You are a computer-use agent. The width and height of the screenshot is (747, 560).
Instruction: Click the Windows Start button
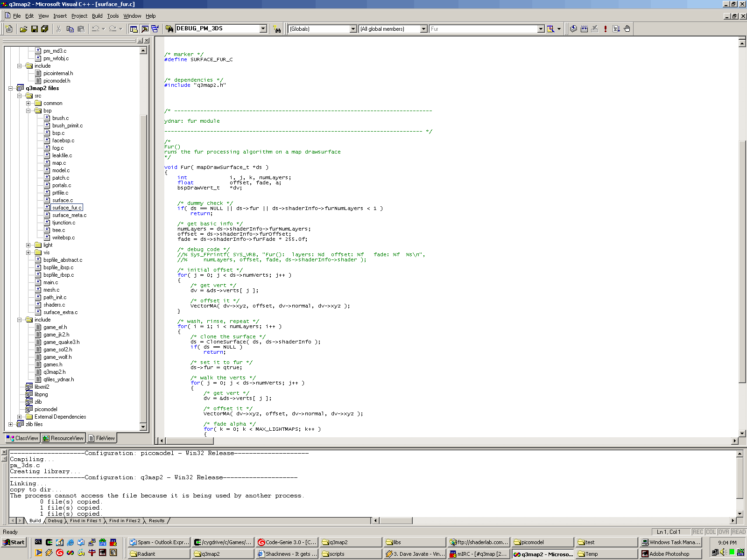pyautogui.click(x=14, y=542)
